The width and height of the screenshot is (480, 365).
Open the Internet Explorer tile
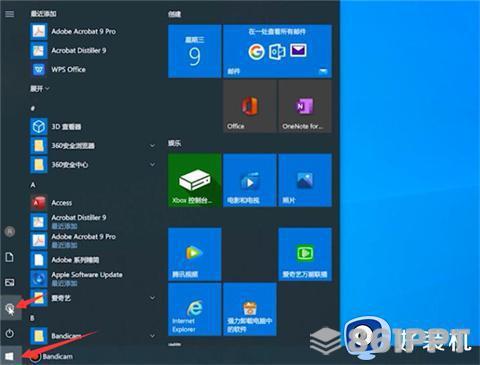pos(195,309)
